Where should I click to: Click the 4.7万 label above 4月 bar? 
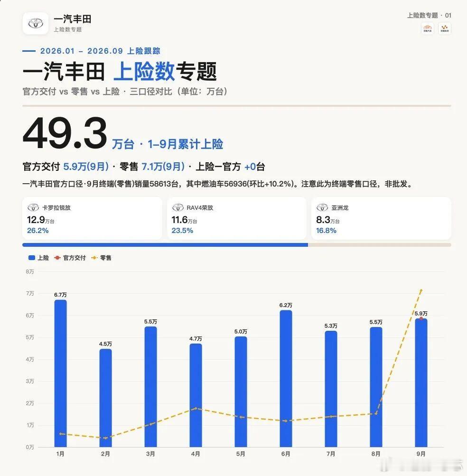196,338
